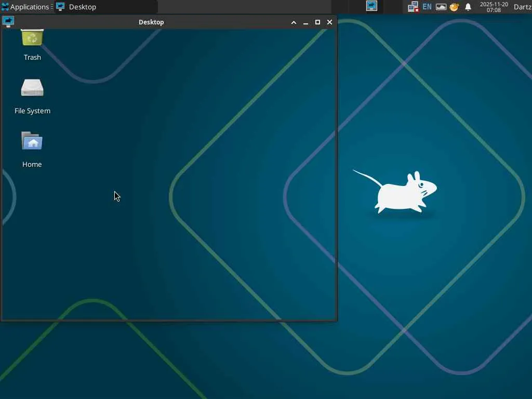Click the Trash desktop icon
Viewport: 532px width, 399px height.
(32, 37)
